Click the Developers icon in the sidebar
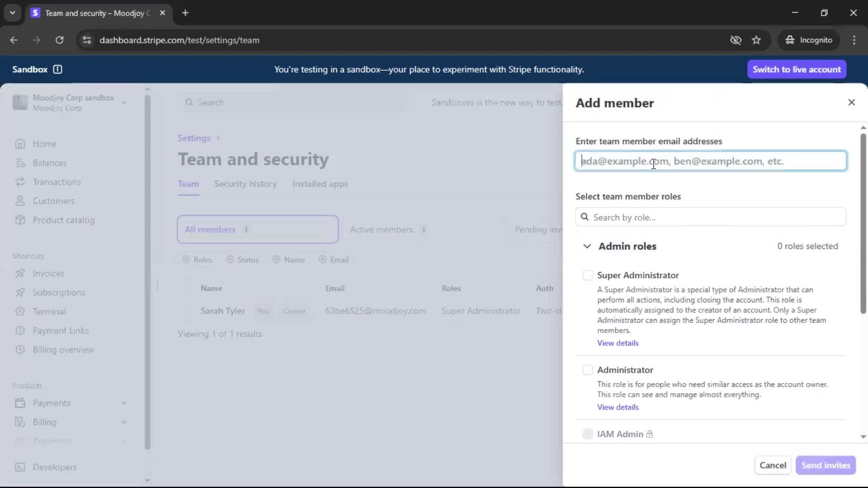 20,467
